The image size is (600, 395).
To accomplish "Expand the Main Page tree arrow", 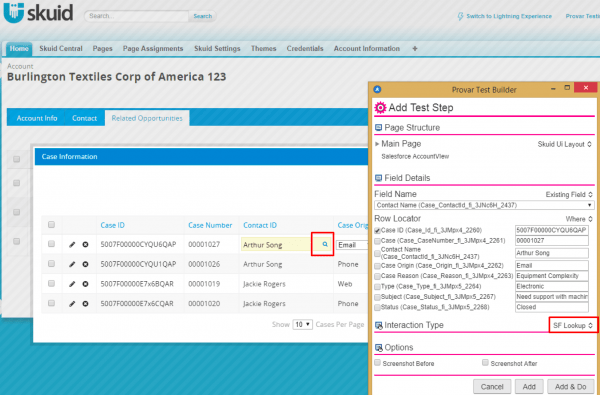I will point(377,144).
